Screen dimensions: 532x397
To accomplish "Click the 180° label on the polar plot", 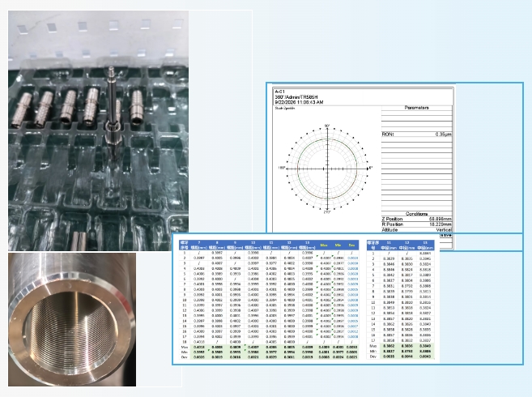I will 282,168.
